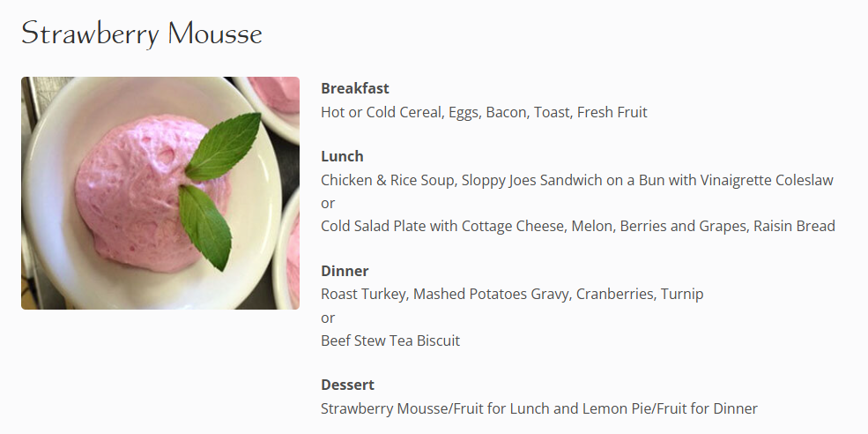Click the mint leaves in the photo

coord(219,189)
